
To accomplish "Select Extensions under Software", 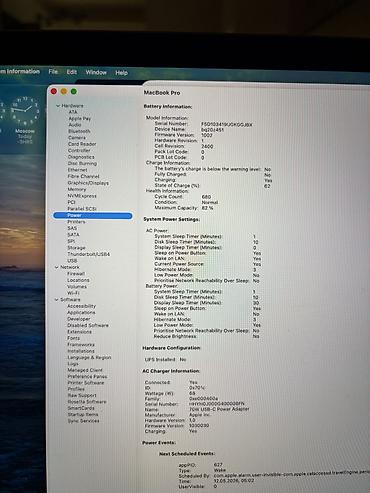I will (x=79, y=332).
